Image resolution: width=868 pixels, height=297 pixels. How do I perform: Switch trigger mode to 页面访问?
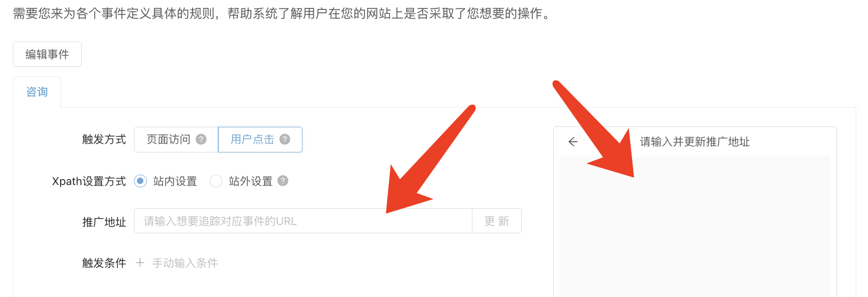(176, 140)
